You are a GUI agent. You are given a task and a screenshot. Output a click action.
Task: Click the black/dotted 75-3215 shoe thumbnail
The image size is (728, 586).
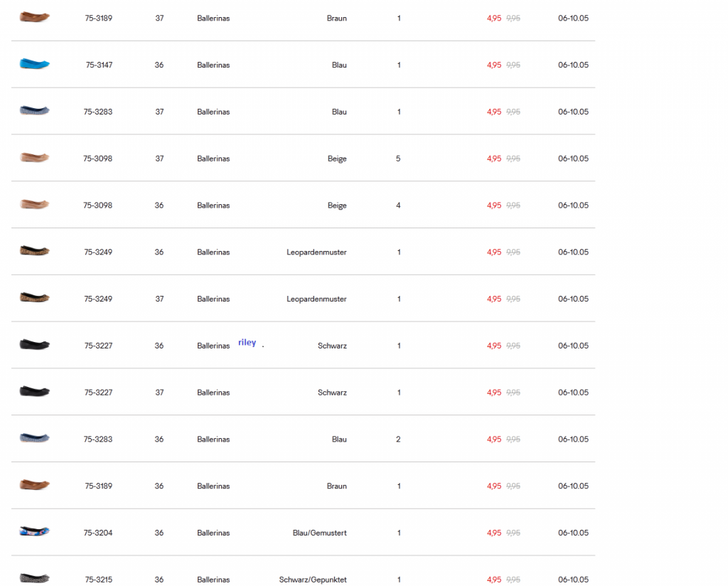[x=34, y=578]
